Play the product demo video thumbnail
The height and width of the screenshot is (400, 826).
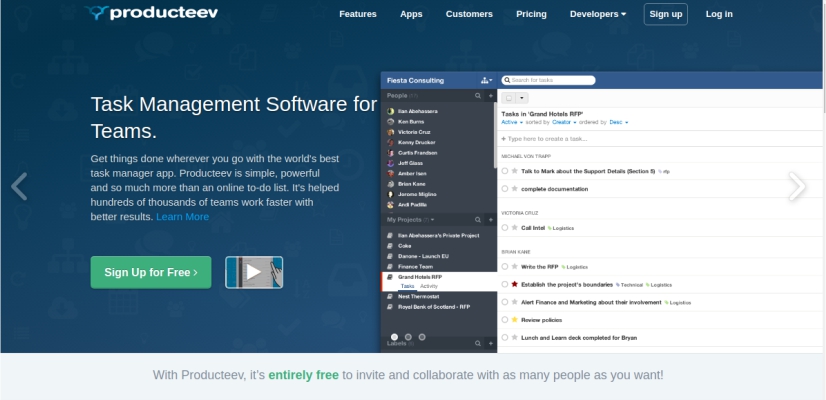coord(254,272)
